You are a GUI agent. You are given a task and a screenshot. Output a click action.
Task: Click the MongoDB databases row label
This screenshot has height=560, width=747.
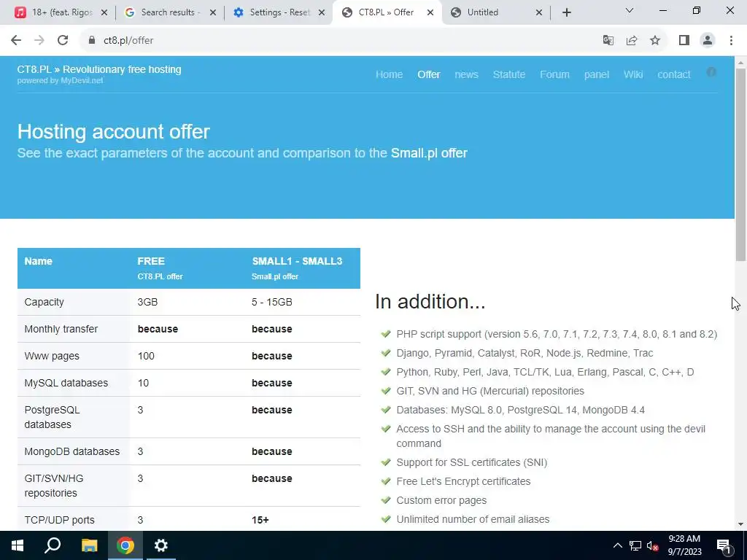72,451
